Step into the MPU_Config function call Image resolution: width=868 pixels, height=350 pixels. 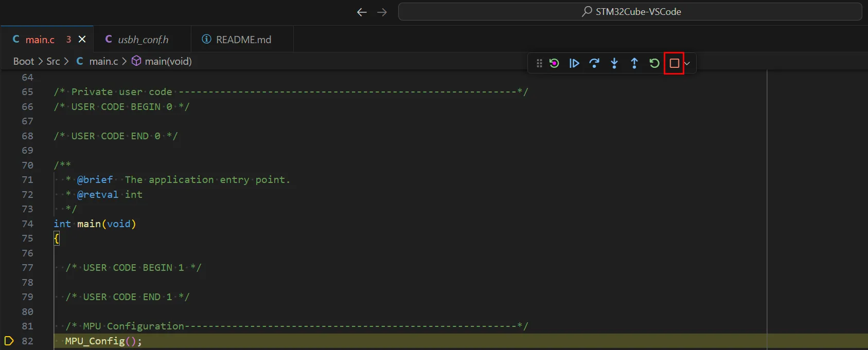614,63
